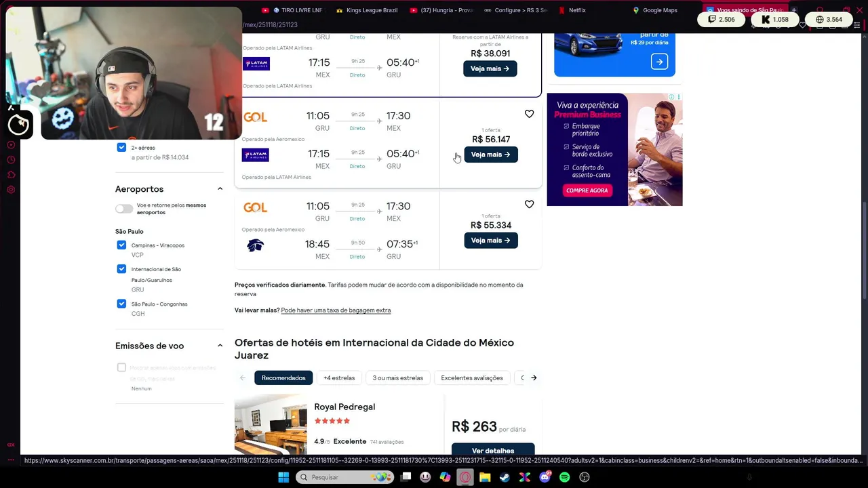Open Spotify from the taskbar
The image size is (868, 488).
click(x=564, y=477)
